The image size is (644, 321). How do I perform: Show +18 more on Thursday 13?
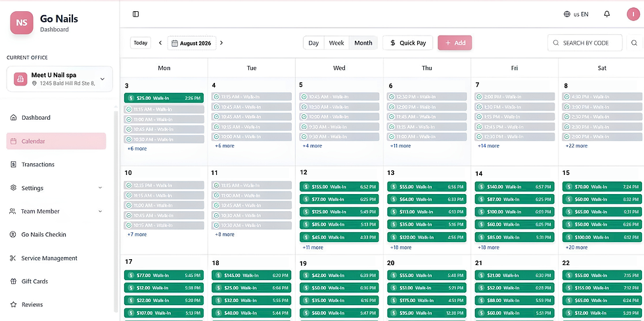click(400, 247)
